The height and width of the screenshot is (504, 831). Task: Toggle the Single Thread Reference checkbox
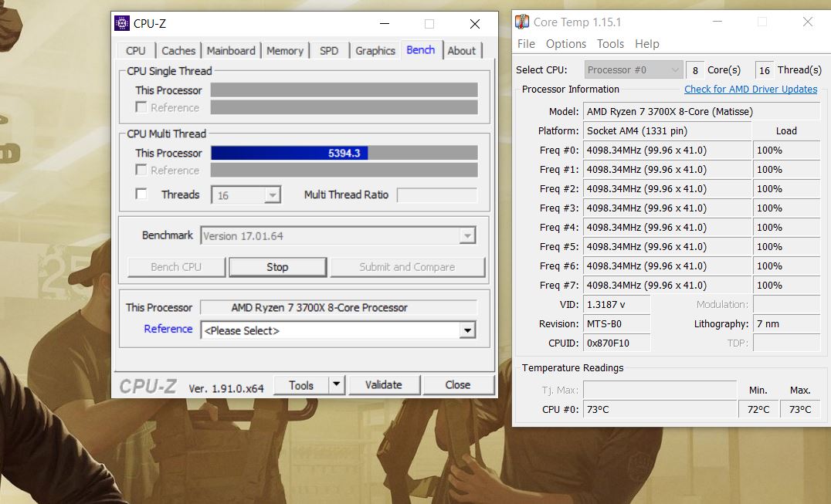point(141,107)
